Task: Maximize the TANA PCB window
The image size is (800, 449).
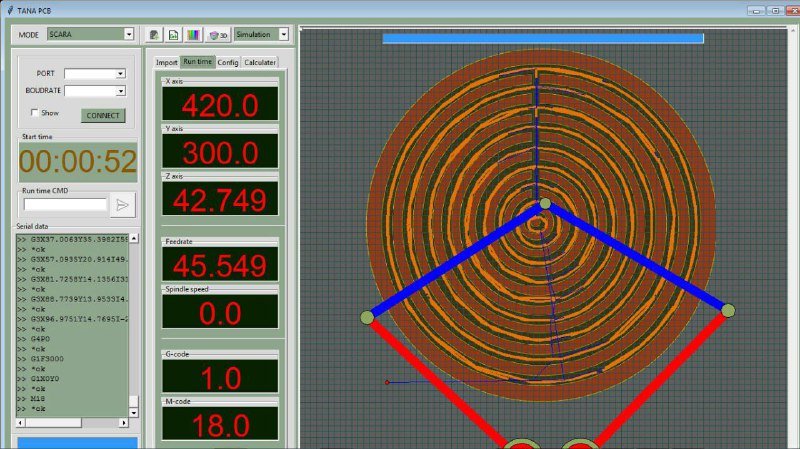Action: 775,11
